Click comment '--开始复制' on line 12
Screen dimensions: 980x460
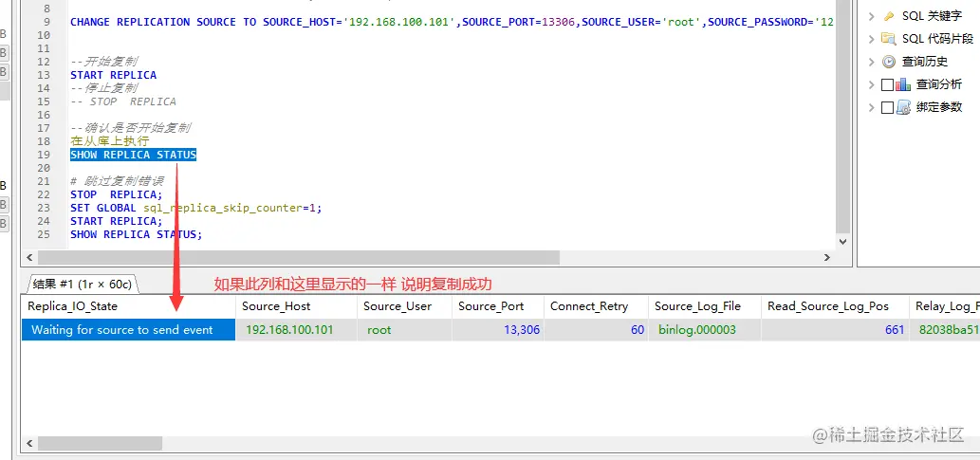pyautogui.click(x=103, y=62)
